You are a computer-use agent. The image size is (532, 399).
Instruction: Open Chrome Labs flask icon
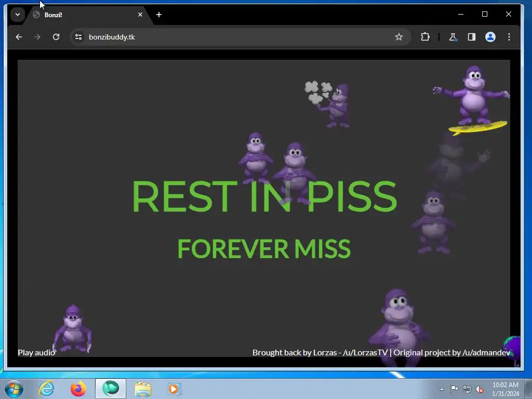(453, 37)
